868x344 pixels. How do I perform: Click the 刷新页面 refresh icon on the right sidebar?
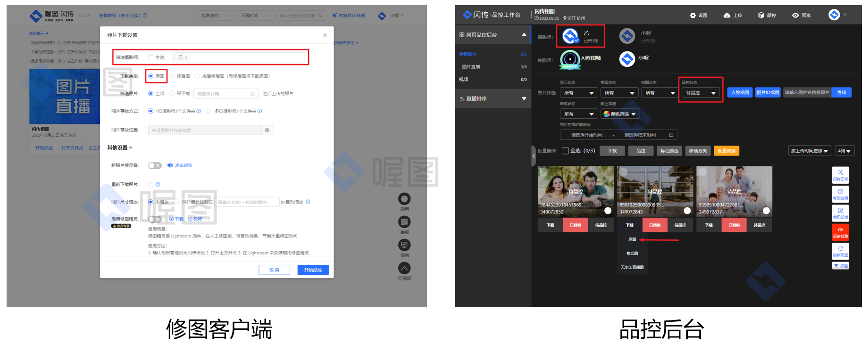[840, 251]
